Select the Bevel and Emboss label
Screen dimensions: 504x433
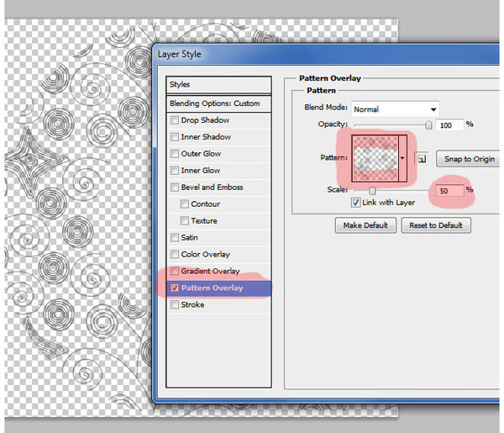pyautogui.click(x=212, y=187)
